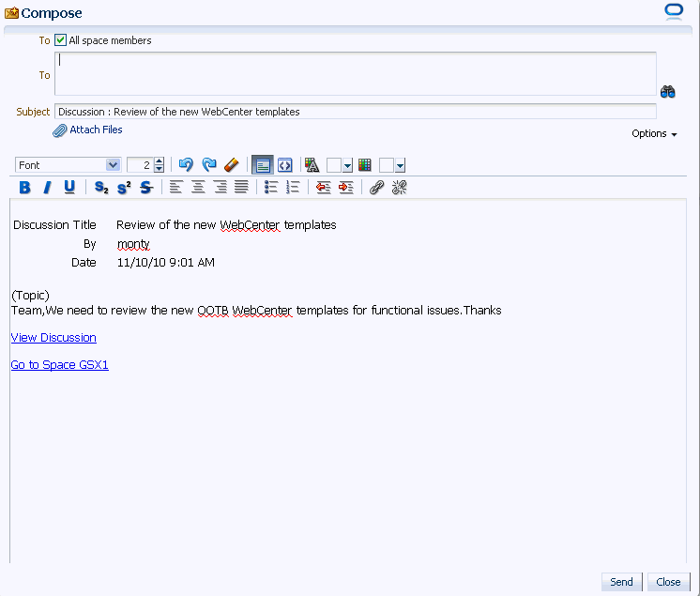
Task: Click Discussion Title label in body
Action: (x=55, y=224)
